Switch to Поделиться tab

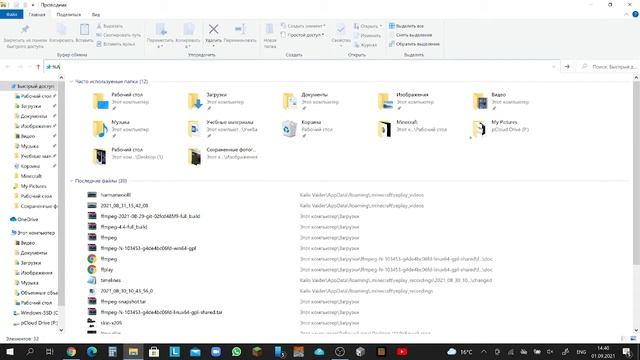coord(69,14)
